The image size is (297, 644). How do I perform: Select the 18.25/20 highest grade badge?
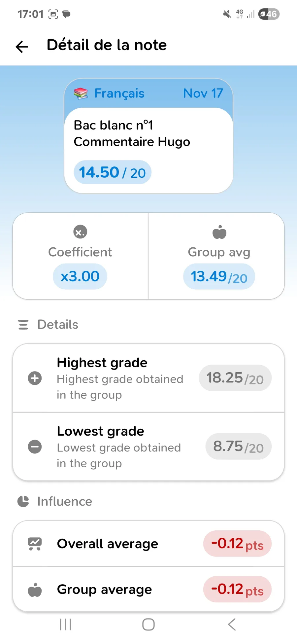[x=235, y=378]
